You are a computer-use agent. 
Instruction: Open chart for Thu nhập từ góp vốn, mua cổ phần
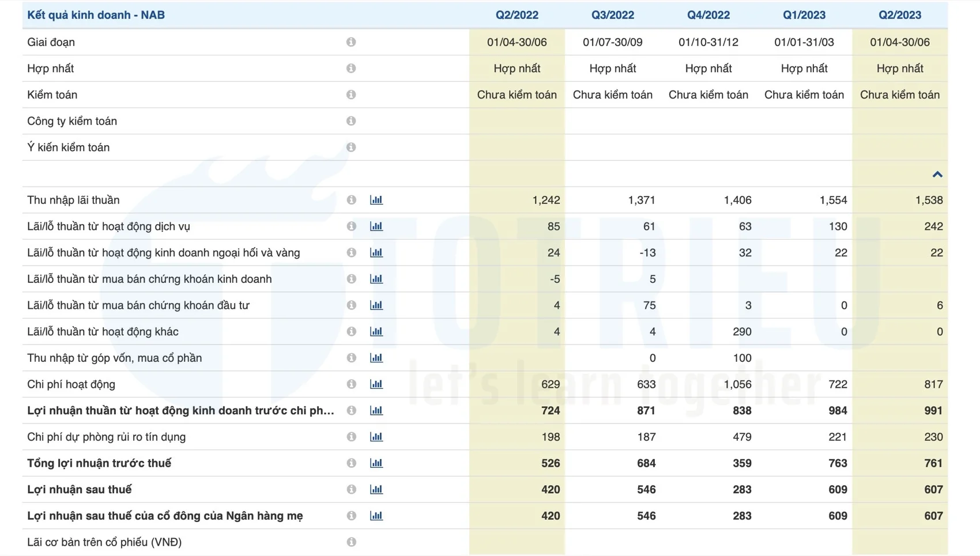pos(376,358)
